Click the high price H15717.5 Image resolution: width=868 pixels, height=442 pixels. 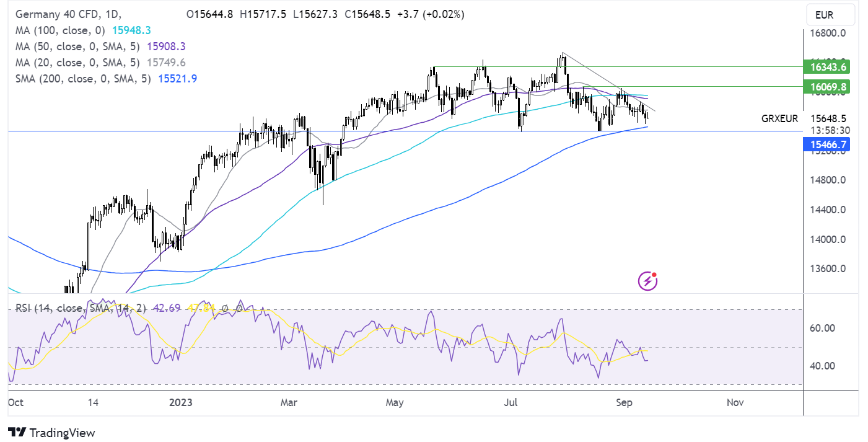point(263,14)
